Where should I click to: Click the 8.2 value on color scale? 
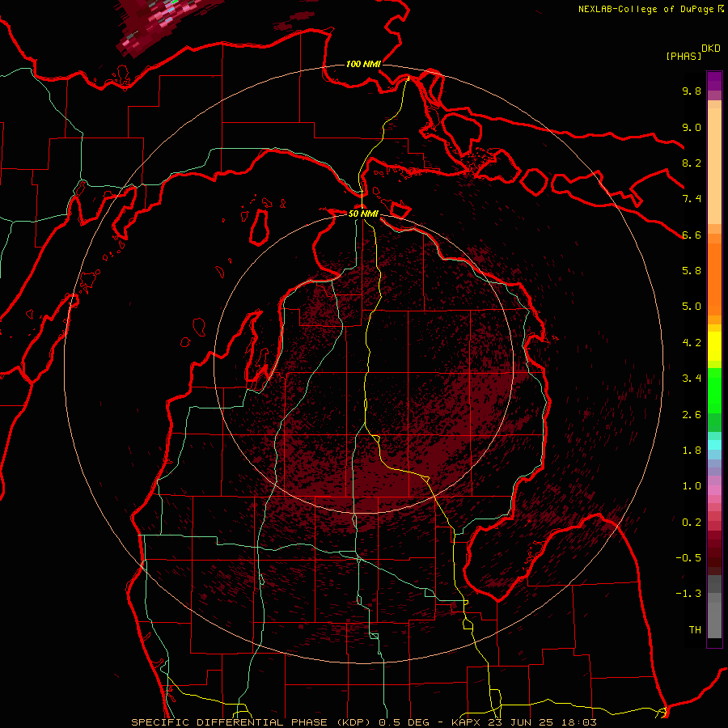tap(692, 163)
